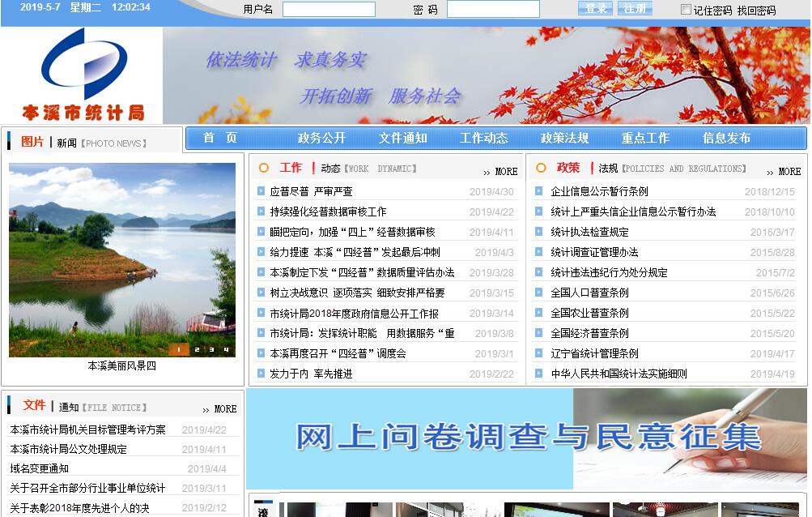Open 本溪市统计局公文处理规定 notice link
812x517 pixels.
coord(69,449)
